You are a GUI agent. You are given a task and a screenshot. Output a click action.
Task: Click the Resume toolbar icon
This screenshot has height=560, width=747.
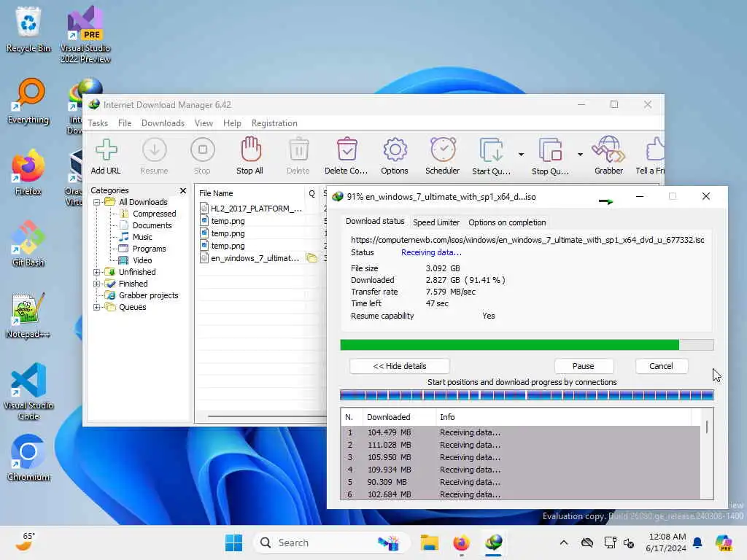click(x=155, y=156)
